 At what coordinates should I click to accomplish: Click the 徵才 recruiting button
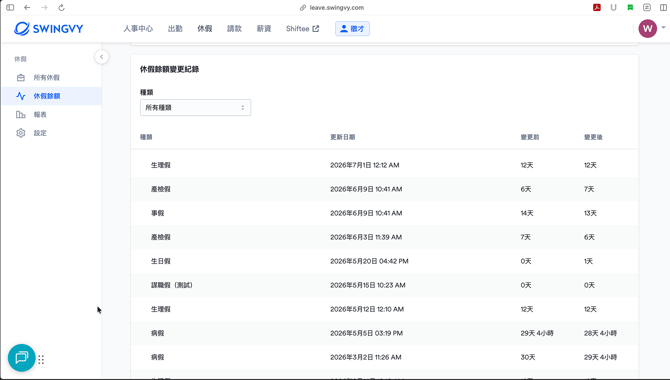tap(353, 29)
